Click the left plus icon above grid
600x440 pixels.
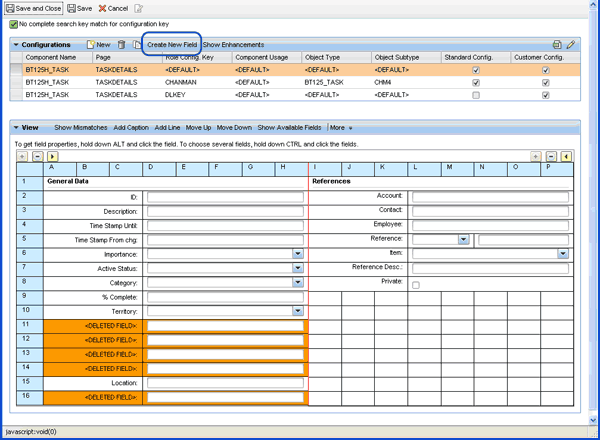pyautogui.click(x=23, y=157)
